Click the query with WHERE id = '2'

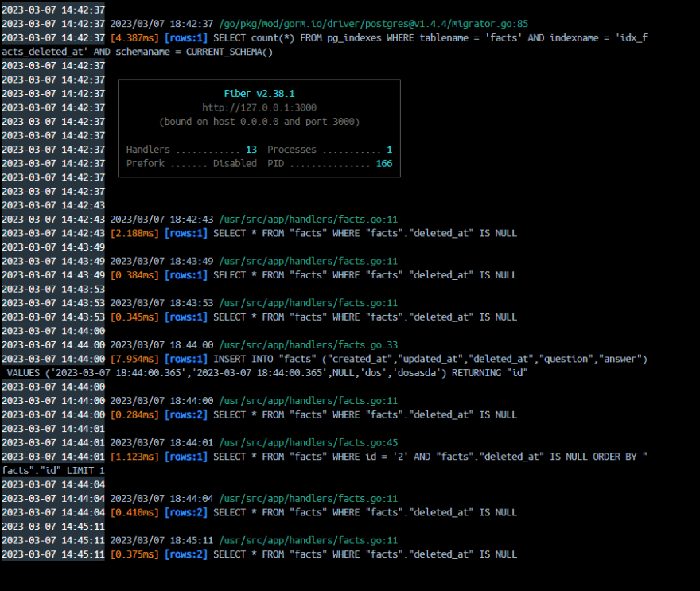point(430,457)
